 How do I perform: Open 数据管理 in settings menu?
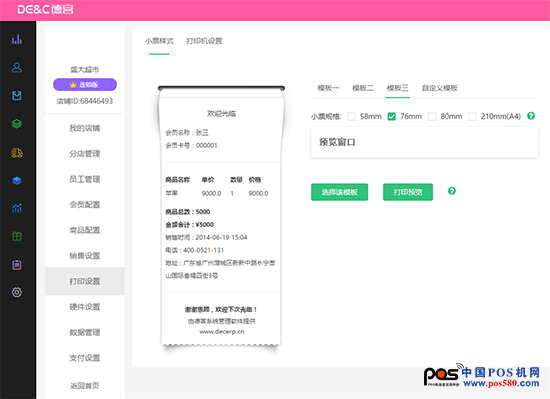[x=85, y=332]
